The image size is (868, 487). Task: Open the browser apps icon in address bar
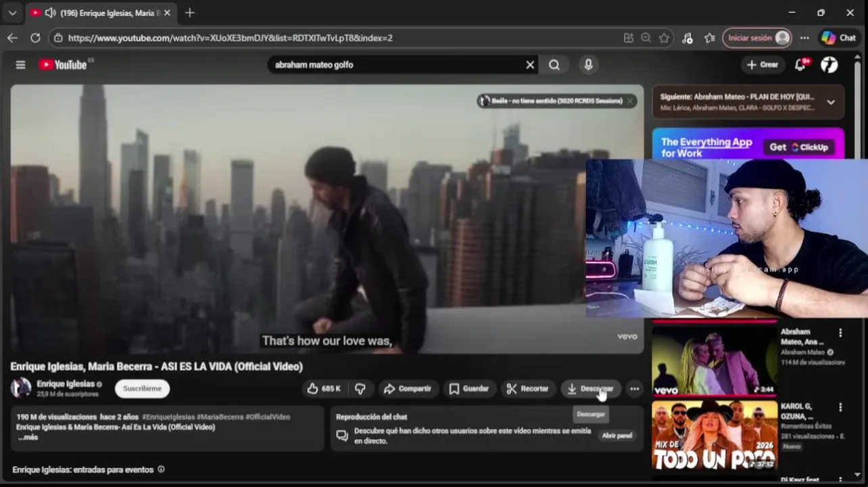[x=629, y=38]
